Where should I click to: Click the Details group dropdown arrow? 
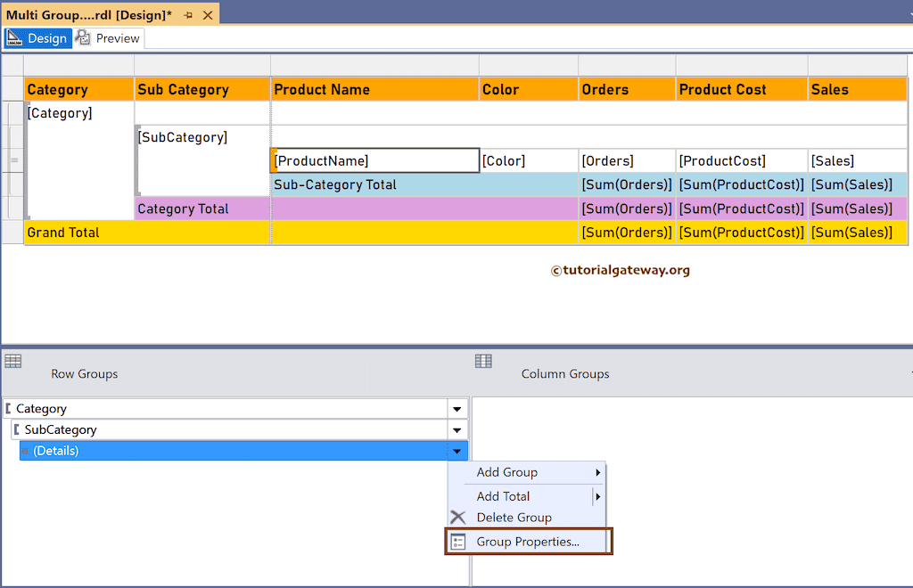pos(456,452)
